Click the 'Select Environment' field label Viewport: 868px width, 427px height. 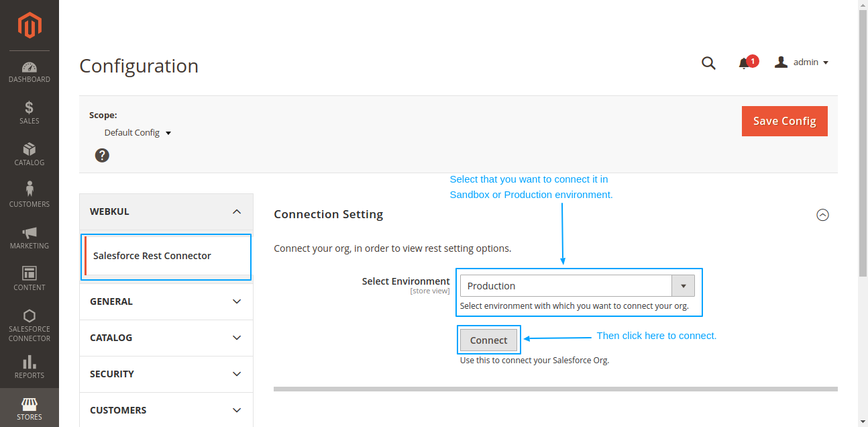406,281
